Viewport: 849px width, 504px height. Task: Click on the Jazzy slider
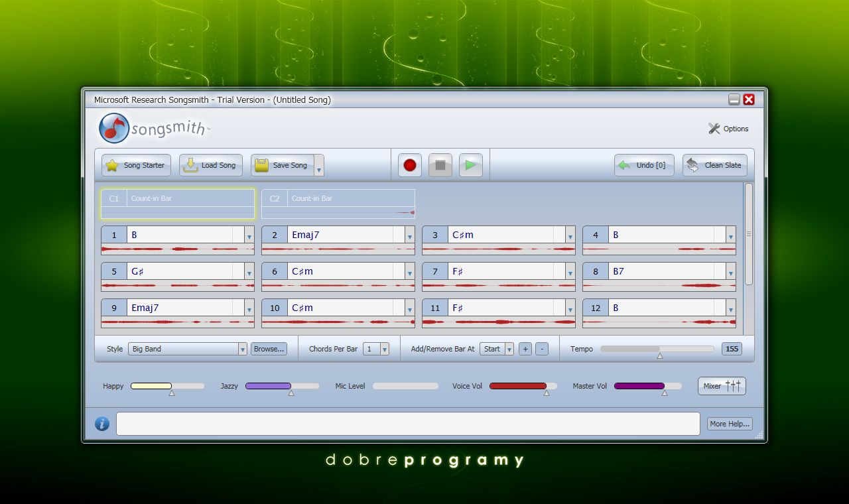pyautogui.click(x=282, y=386)
